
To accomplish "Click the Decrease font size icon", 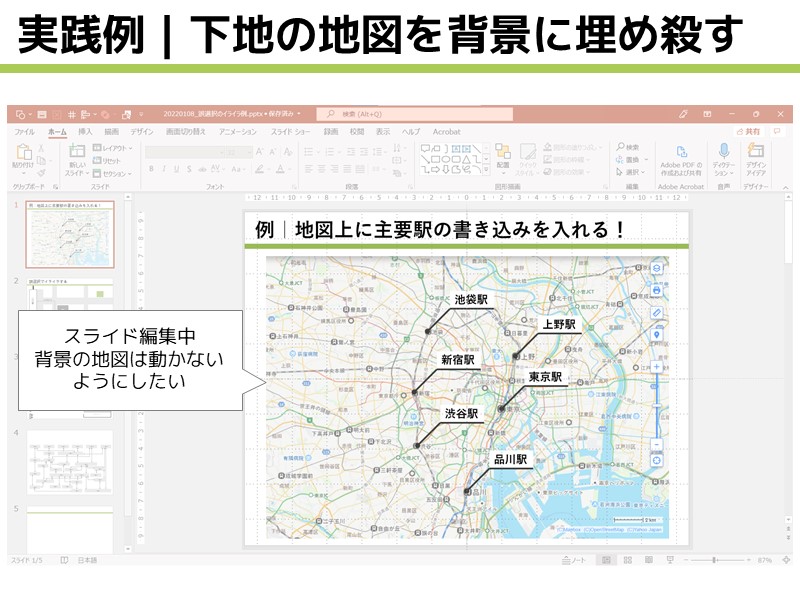I will (273, 152).
